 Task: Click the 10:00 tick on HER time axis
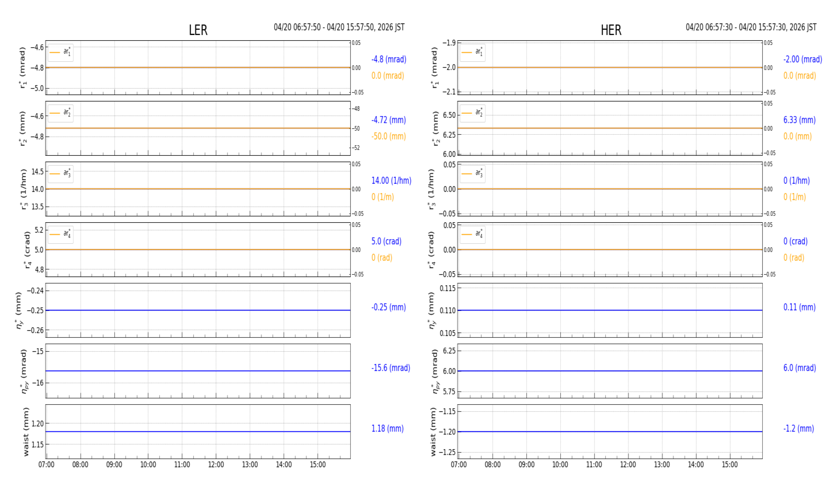tap(560, 465)
